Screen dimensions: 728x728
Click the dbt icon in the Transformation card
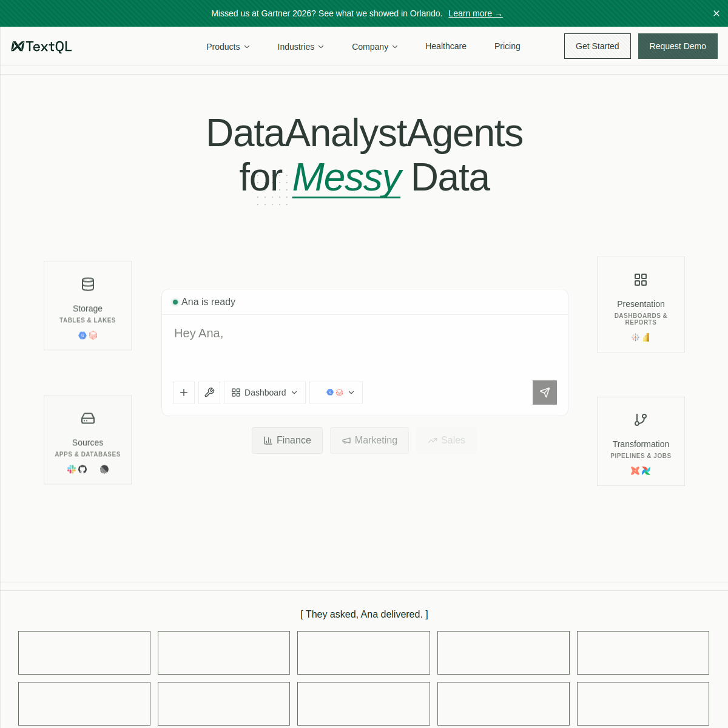click(x=634, y=471)
